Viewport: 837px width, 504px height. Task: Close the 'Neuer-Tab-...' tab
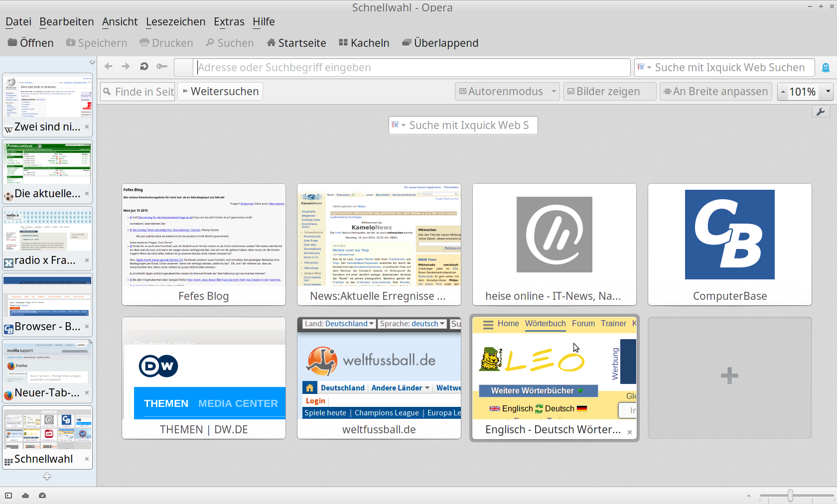point(87,392)
